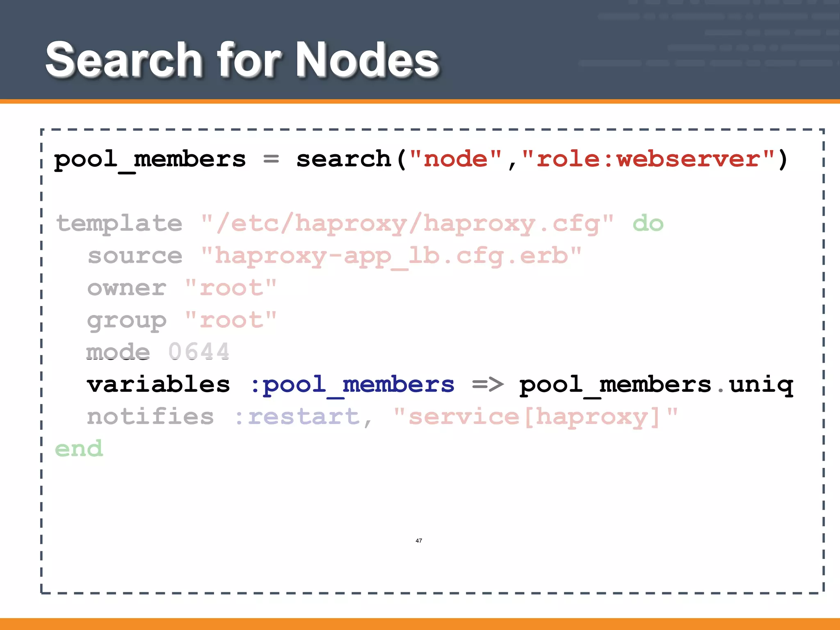Image resolution: width=840 pixels, height=630 pixels.
Task: Click the template keyword
Action: coord(119,224)
